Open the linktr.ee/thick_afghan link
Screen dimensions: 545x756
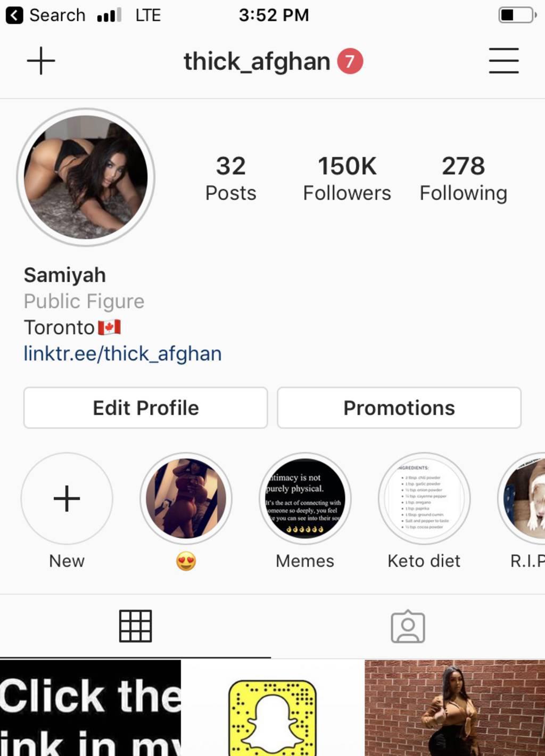point(122,354)
